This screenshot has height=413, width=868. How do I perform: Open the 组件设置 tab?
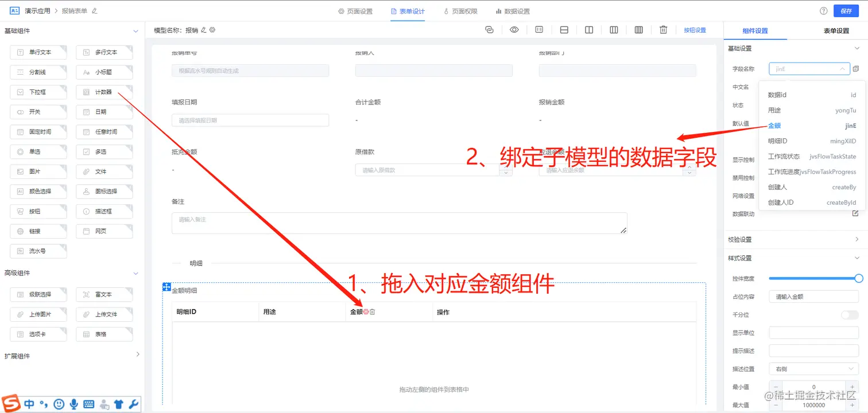click(755, 31)
